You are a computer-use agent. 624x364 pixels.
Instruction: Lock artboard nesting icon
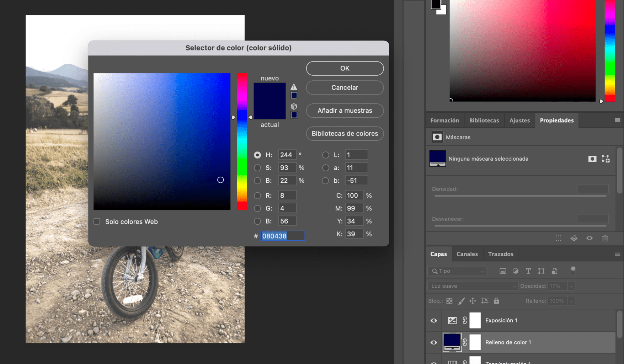click(x=485, y=301)
